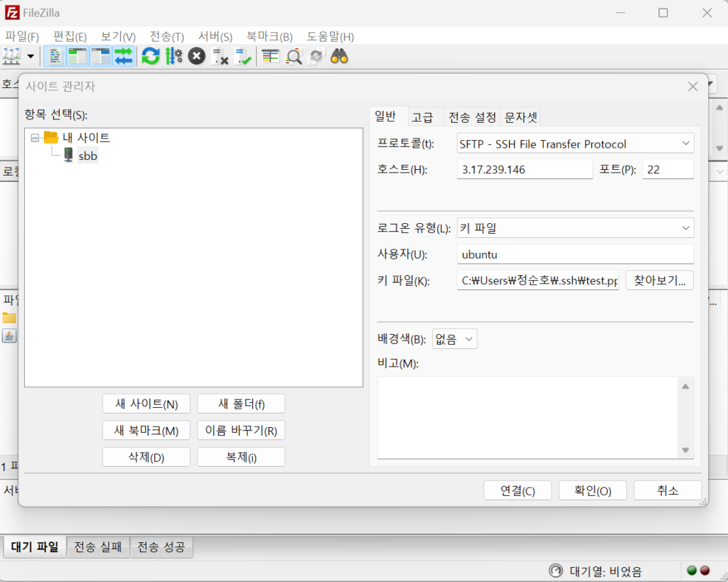Viewport: 728px width, 582px height.
Task: Click the 내 사이트 folder icon
Action: (50, 137)
